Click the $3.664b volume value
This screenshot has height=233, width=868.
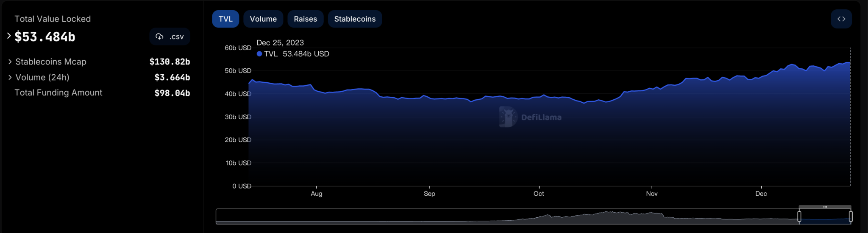172,77
